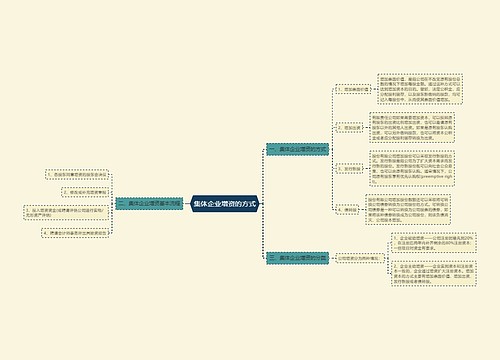Select note 2 under the 两种情况 node
Image resolution: width=500 pixels, height=360 pixels.
point(434,274)
